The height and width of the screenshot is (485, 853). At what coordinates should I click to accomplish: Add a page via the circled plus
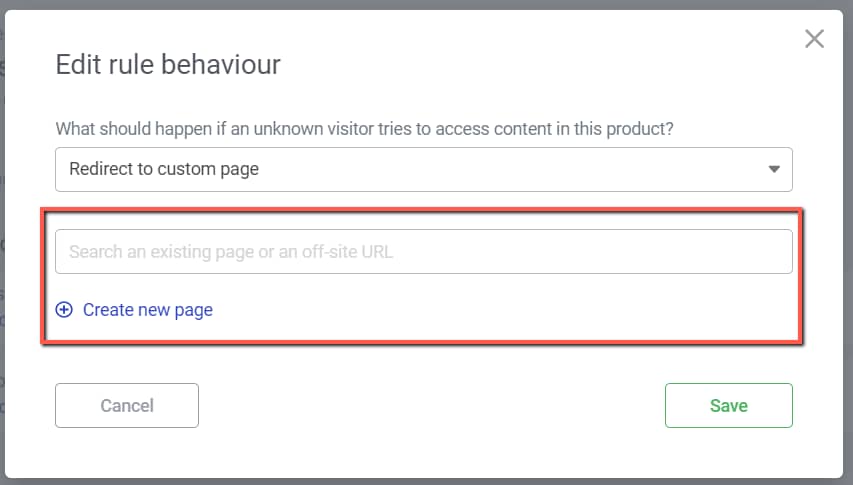point(64,310)
